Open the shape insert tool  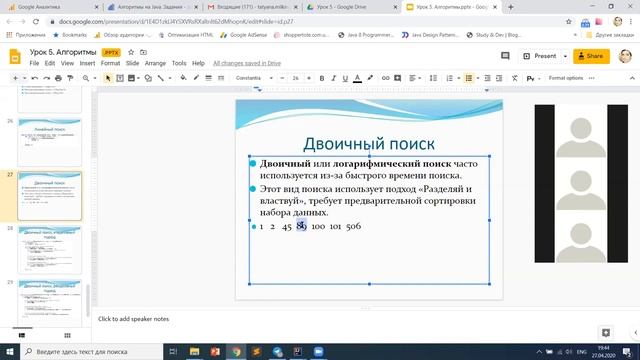pyautogui.click(x=148, y=78)
